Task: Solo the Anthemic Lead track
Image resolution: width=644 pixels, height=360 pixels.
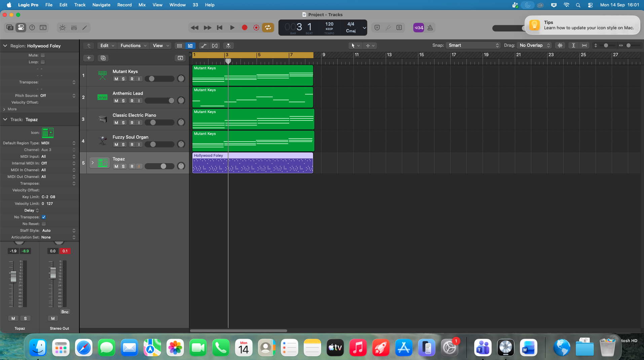Action: [123, 101]
